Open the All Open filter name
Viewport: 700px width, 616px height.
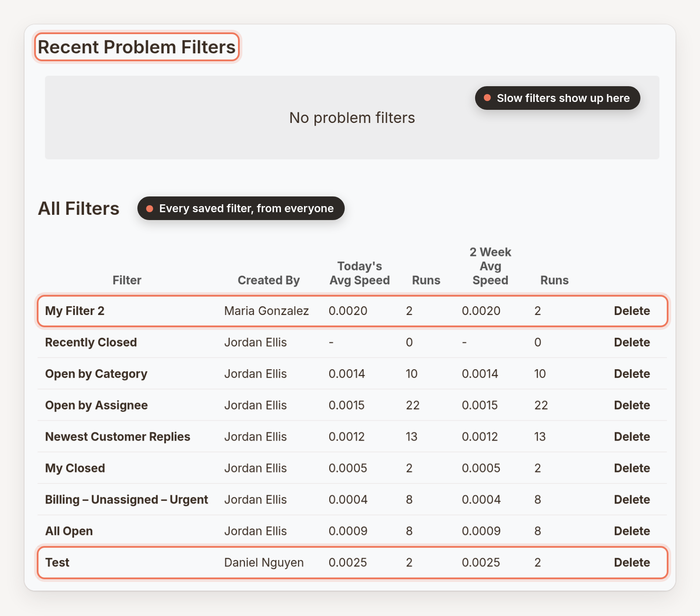(x=69, y=531)
